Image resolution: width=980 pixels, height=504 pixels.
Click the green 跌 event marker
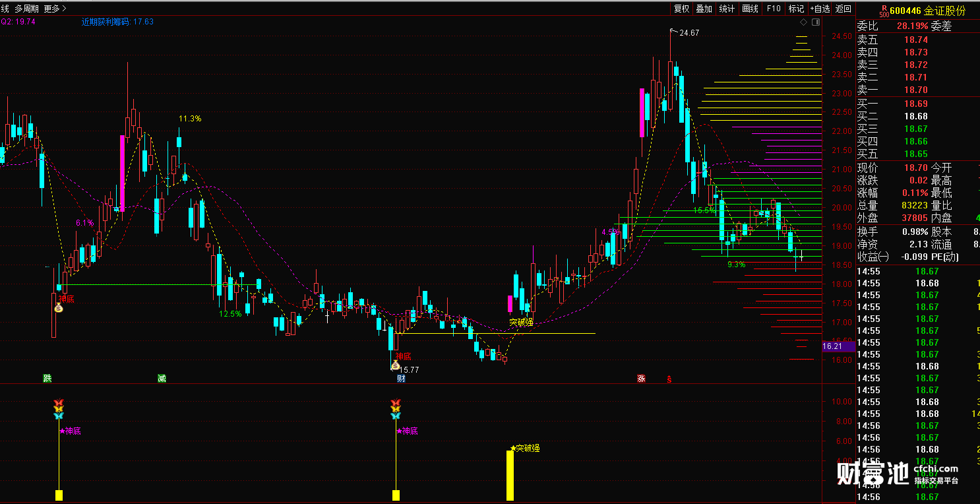(x=47, y=378)
